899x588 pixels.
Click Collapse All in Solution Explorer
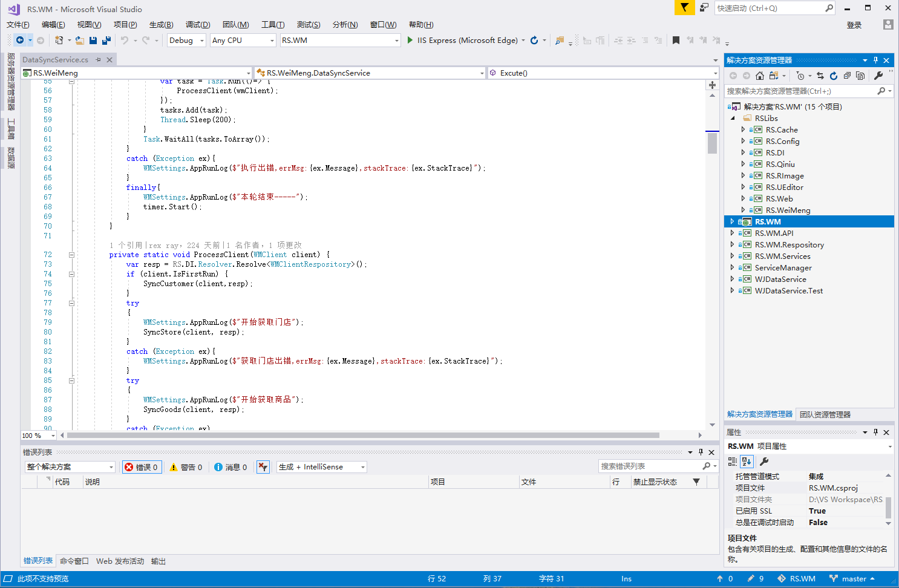[x=847, y=76]
